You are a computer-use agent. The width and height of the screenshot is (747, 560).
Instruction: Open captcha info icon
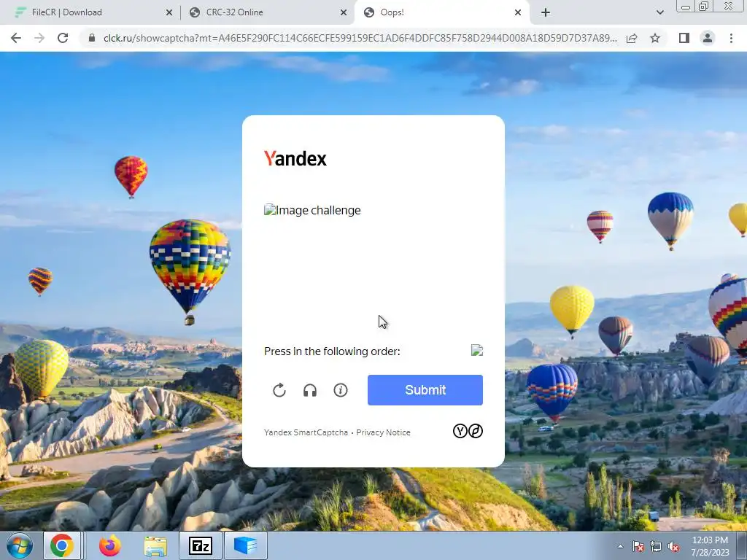(340, 390)
